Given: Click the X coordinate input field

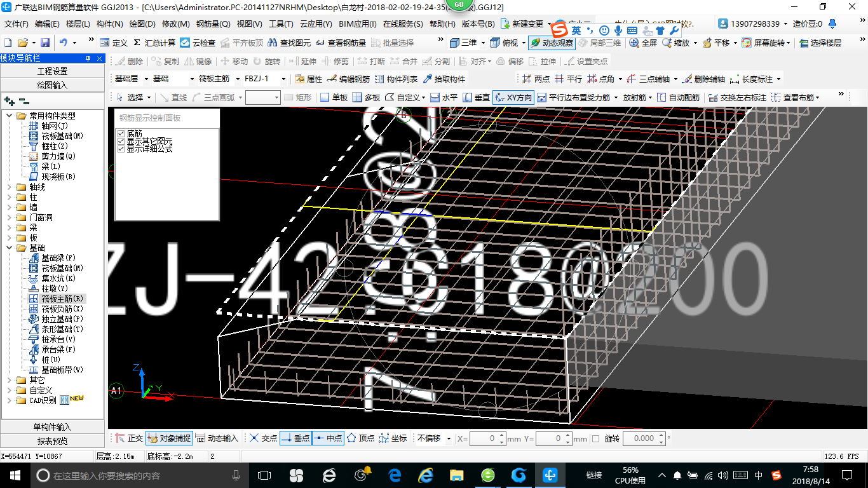Looking at the screenshot, I should click(487, 438).
